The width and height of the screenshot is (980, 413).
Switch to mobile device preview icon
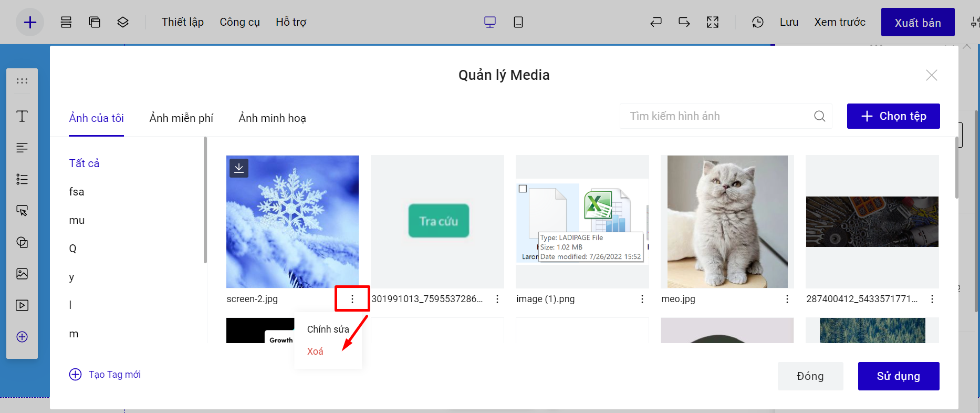tap(518, 22)
